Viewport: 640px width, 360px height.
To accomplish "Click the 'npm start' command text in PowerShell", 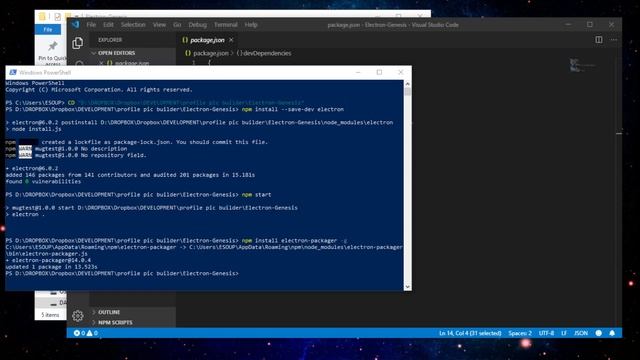I will [x=256, y=195].
